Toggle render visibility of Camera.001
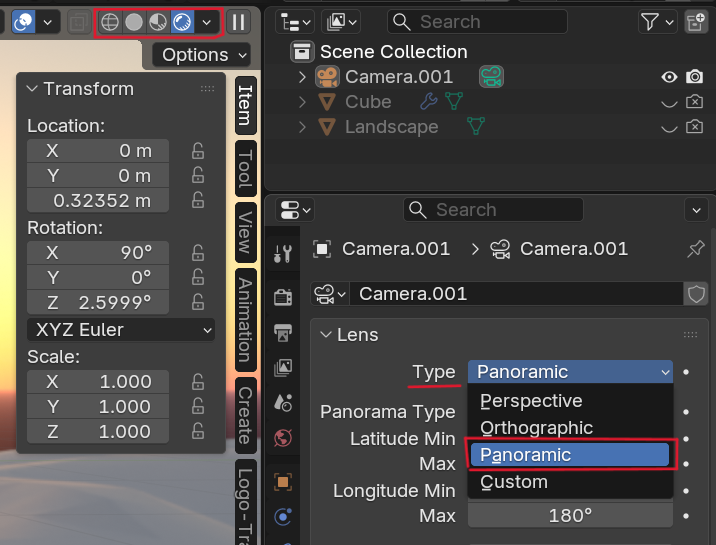The width and height of the screenshot is (716, 545). [x=695, y=77]
